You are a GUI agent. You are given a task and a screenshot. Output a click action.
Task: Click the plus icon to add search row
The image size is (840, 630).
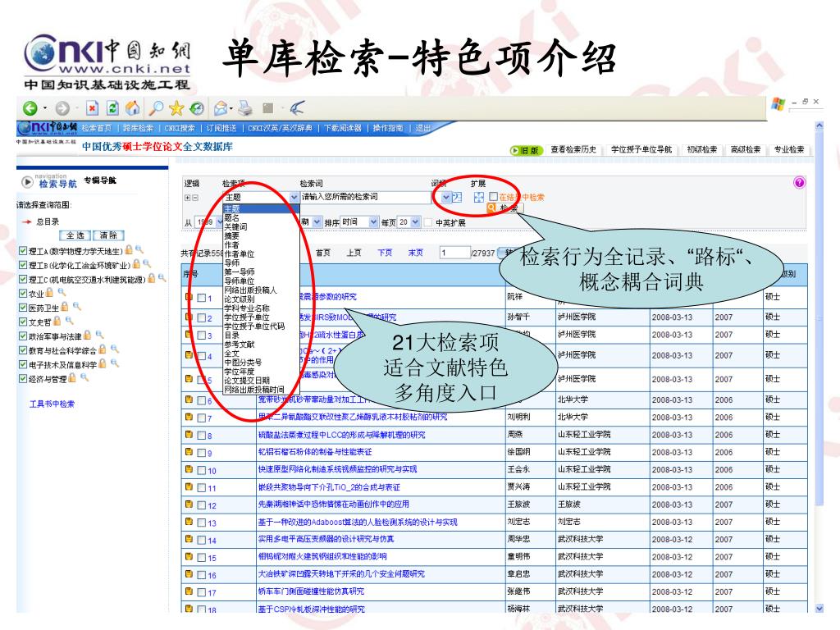[x=188, y=198]
